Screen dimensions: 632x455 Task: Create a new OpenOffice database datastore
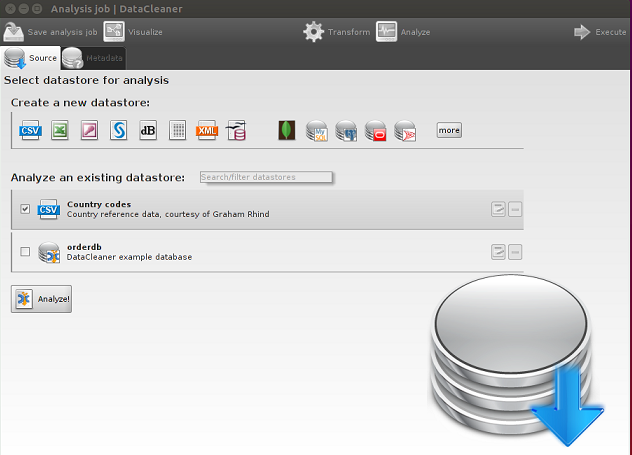click(x=237, y=130)
